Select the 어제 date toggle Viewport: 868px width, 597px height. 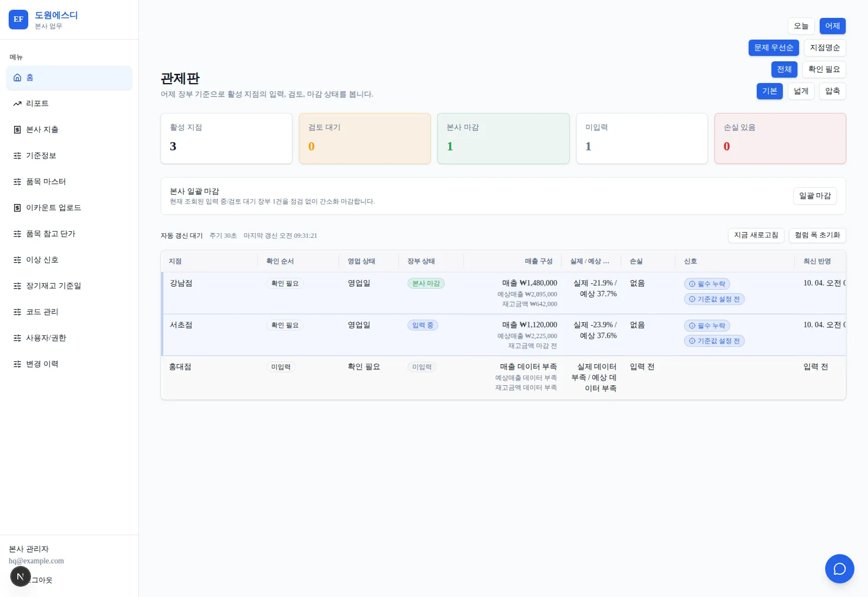point(833,26)
